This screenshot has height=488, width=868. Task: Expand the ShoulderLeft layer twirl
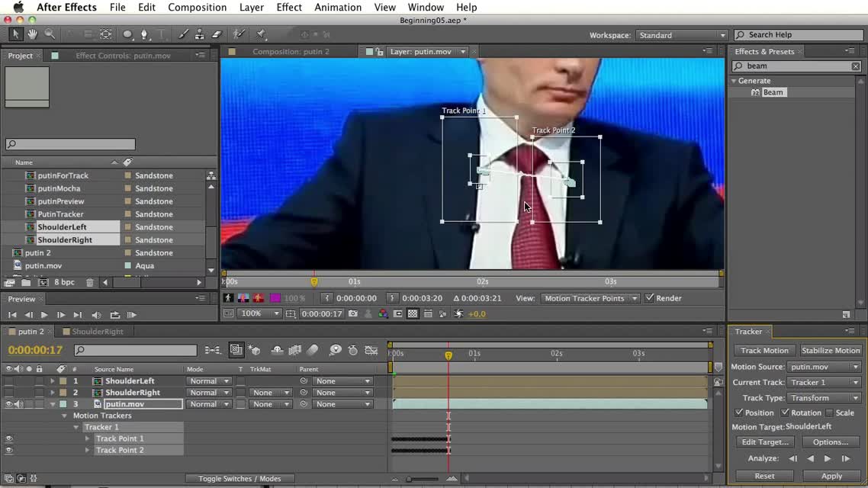[x=52, y=380]
